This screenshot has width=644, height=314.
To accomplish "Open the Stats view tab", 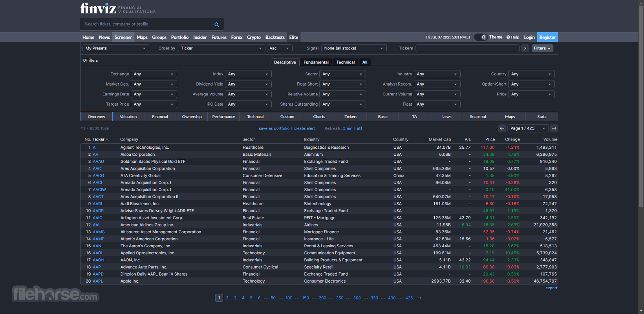I will pos(542,117).
